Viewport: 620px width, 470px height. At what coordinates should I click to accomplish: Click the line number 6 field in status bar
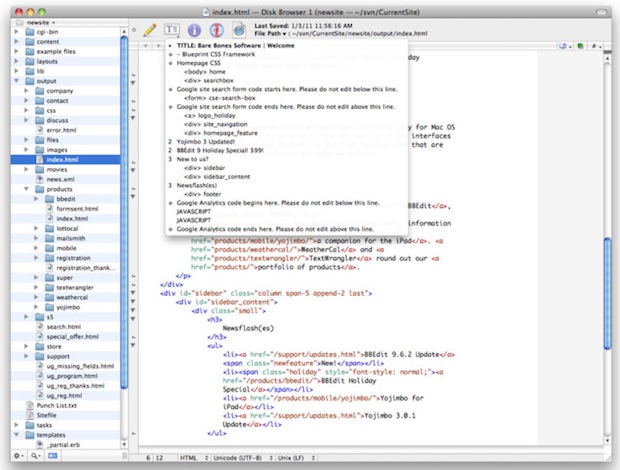(148, 458)
